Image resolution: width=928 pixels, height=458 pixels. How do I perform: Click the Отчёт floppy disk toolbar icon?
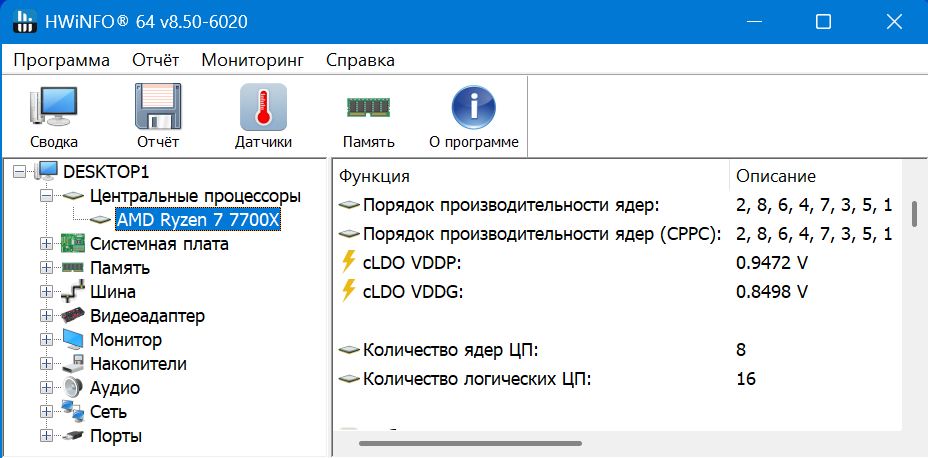point(158,107)
